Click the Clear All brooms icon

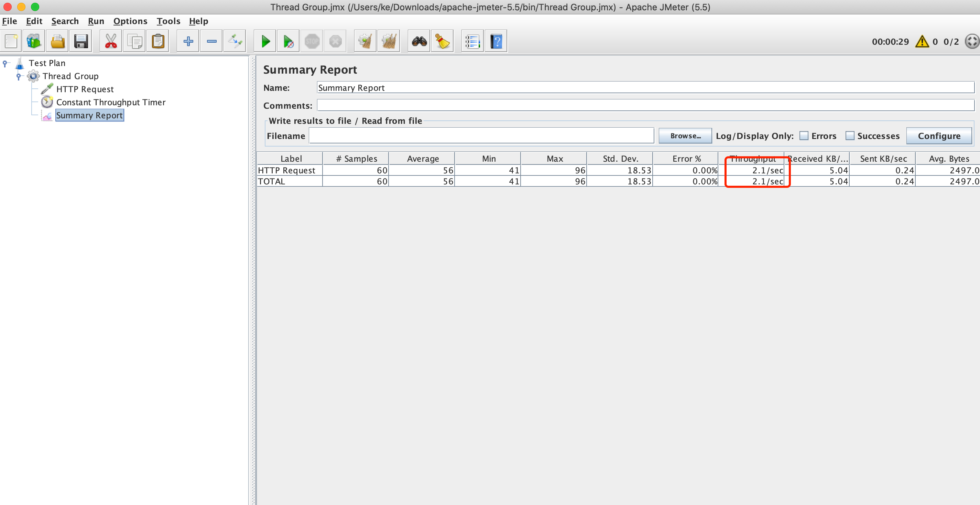(x=389, y=41)
